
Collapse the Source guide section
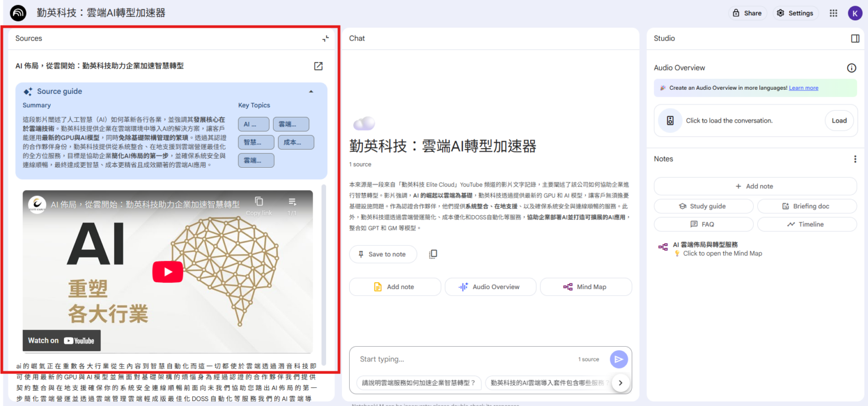tap(311, 91)
